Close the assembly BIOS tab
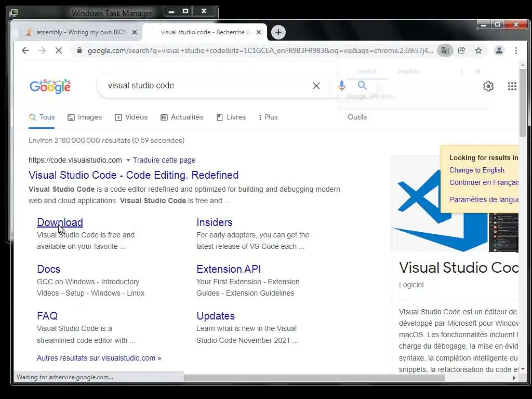The width and height of the screenshot is (532, 399). [135, 32]
